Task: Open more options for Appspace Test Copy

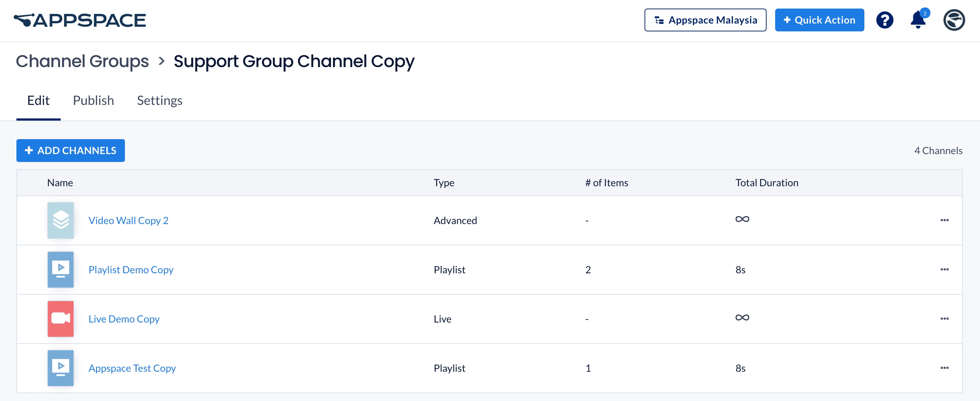Action: click(x=944, y=368)
